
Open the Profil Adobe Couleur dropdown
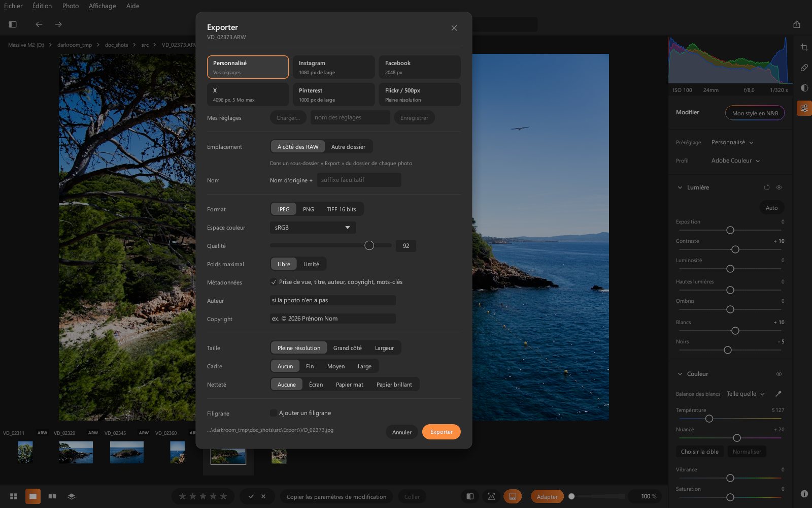735,161
